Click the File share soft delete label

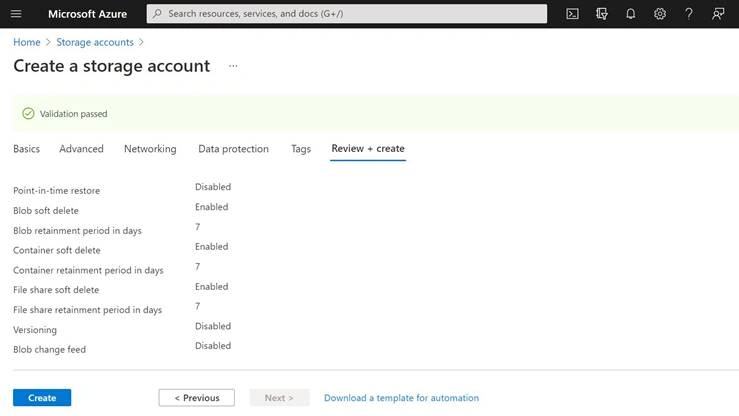click(56, 290)
